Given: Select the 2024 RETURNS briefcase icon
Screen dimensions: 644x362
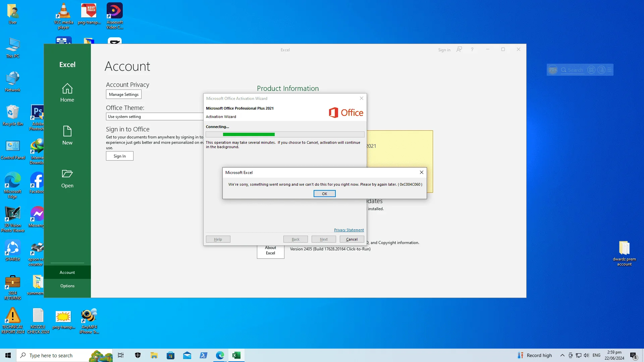Looking at the screenshot, I should click(13, 287).
